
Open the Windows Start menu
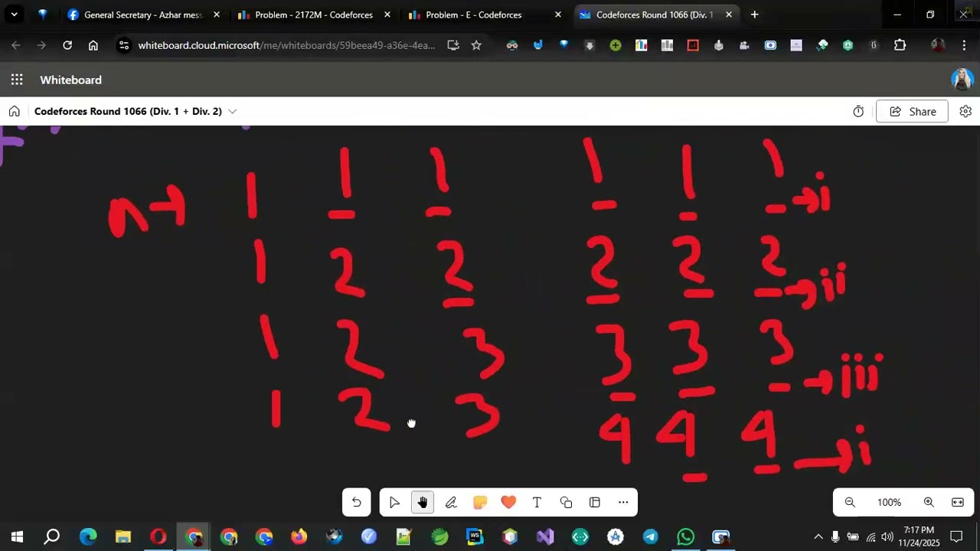click(17, 536)
